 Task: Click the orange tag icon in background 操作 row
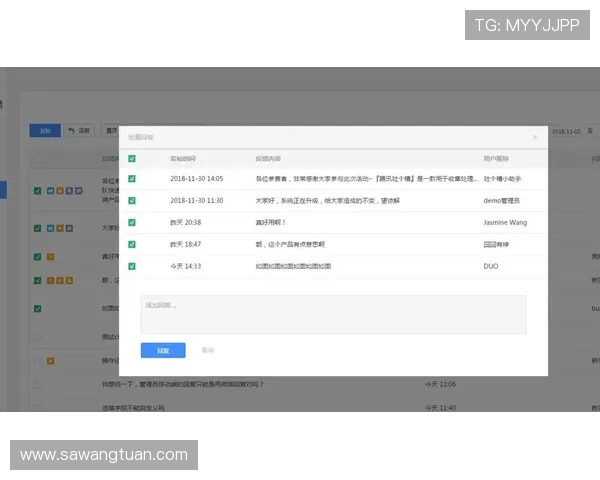(50, 361)
